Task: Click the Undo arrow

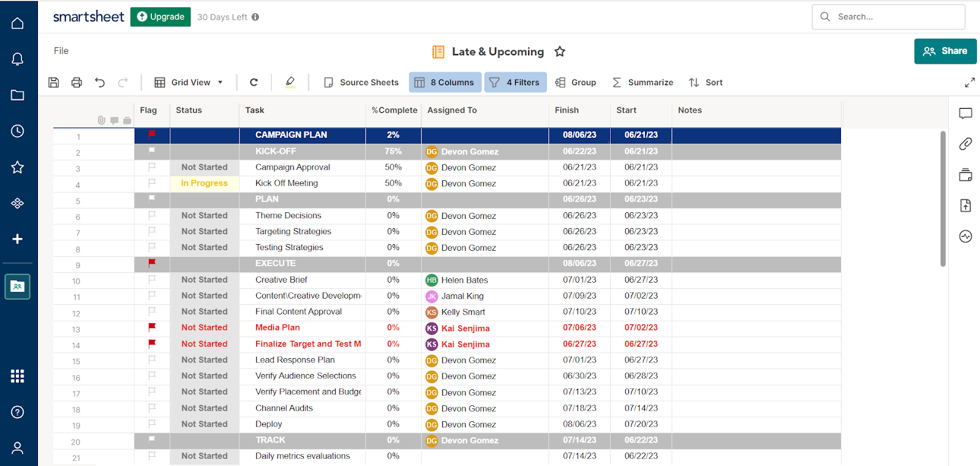Action: pos(100,82)
